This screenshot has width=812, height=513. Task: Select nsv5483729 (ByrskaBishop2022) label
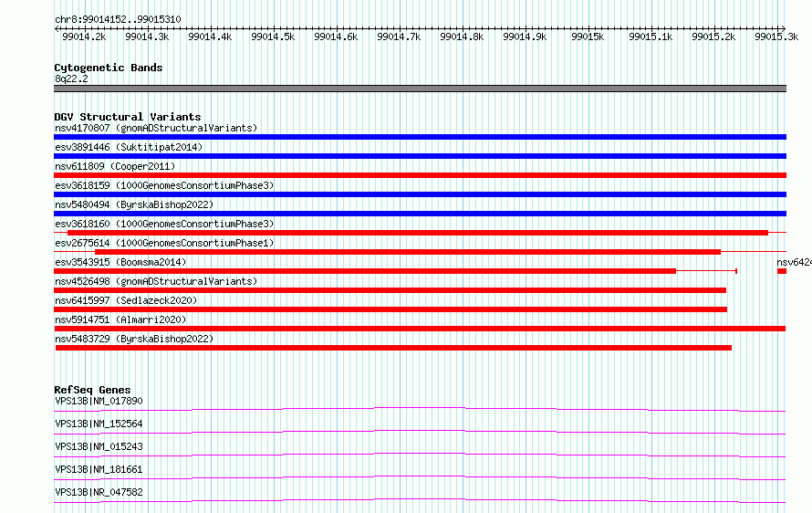134,339
